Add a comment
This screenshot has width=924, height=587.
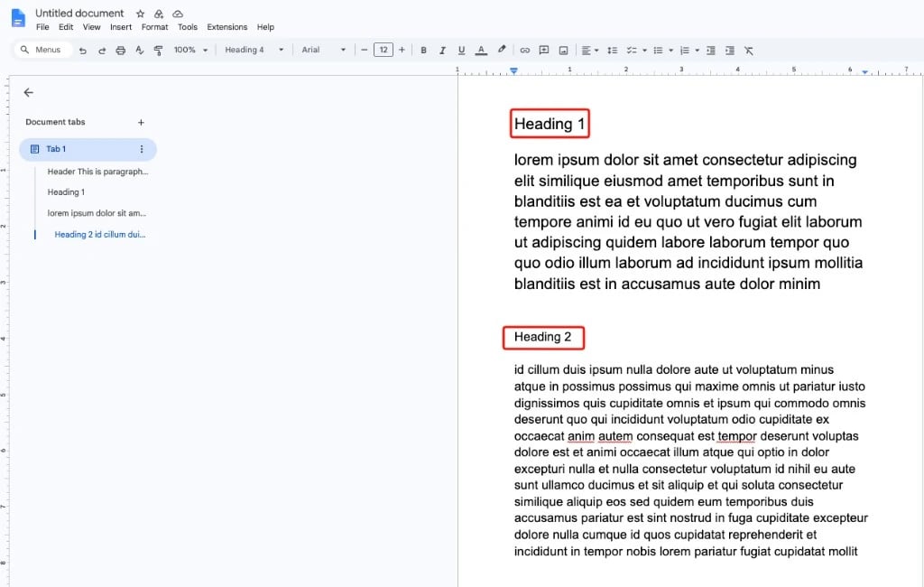point(544,51)
